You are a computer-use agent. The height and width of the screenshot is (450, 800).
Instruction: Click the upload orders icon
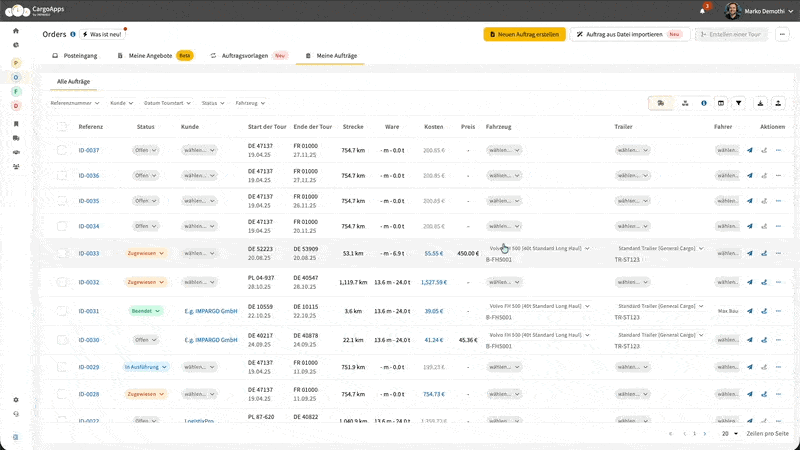coord(778,103)
